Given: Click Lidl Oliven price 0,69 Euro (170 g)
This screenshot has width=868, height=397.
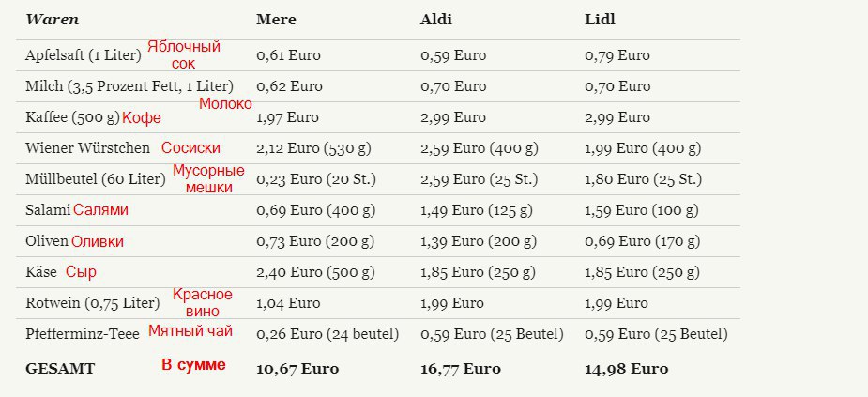Looking at the screenshot, I should tap(642, 241).
